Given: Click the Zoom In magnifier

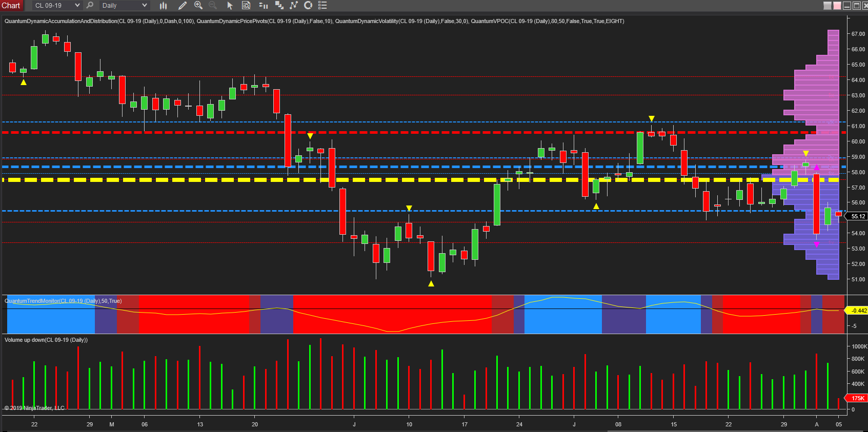Looking at the screenshot, I should (198, 6).
